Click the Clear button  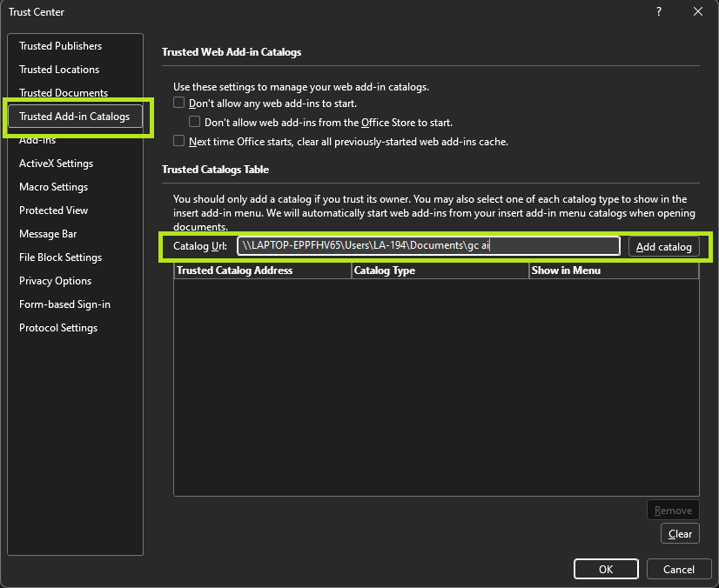tap(679, 534)
